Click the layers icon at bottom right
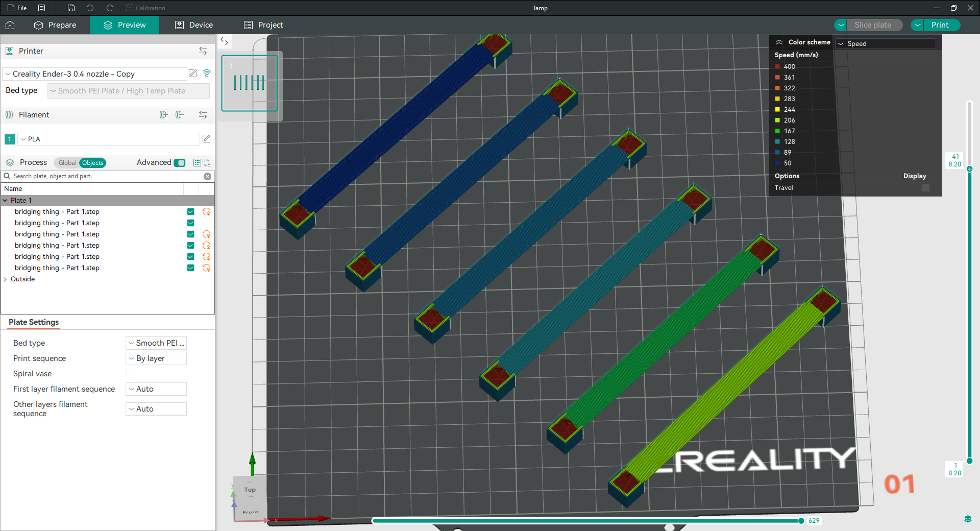Screen dimensions: 980x531 tap(968, 519)
